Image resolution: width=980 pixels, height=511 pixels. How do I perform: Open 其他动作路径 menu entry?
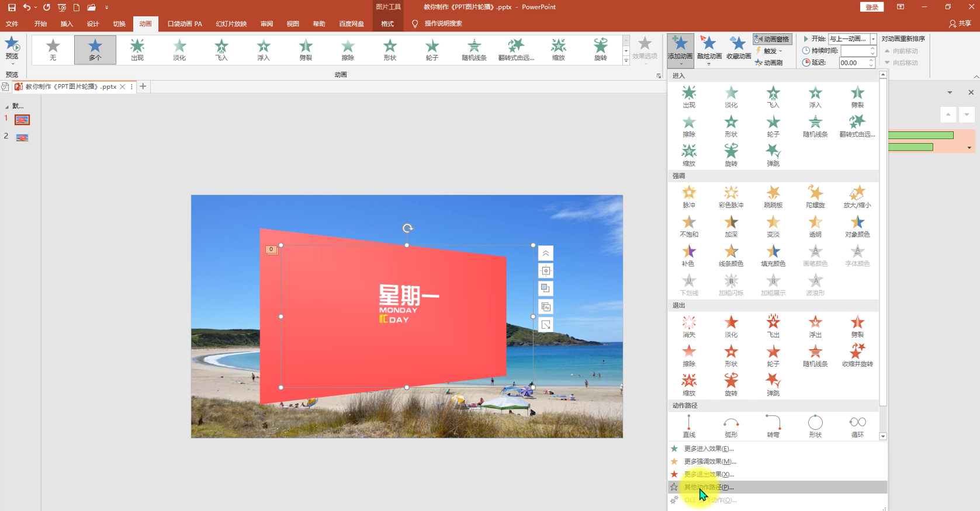pyautogui.click(x=777, y=487)
